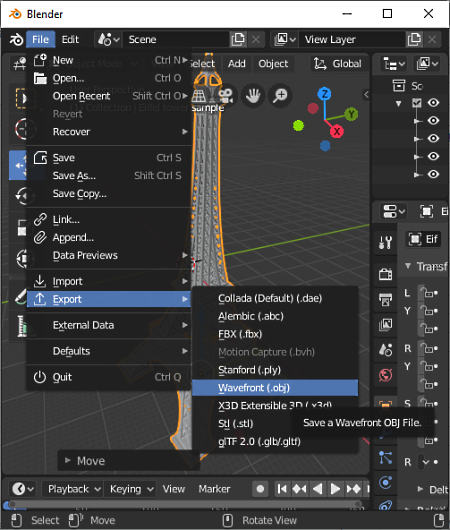Choose Alembic (.abc) export option
450x530 pixels.
click(275, 316)
